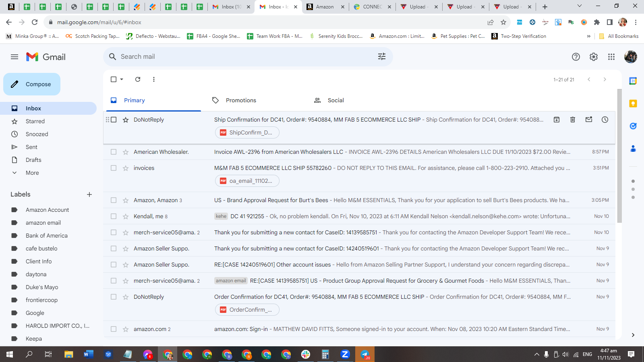
Task: Click the browser reload page icon
Action: [x=35, y=22]
